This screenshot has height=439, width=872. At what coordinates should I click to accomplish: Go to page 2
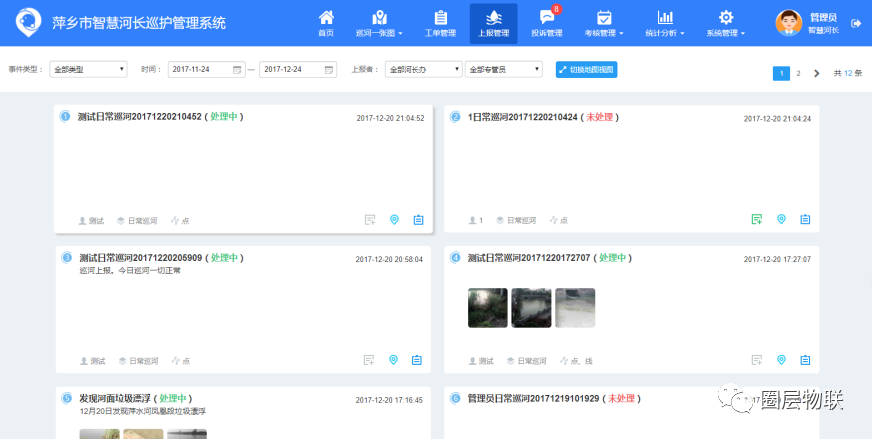[799, 73]
